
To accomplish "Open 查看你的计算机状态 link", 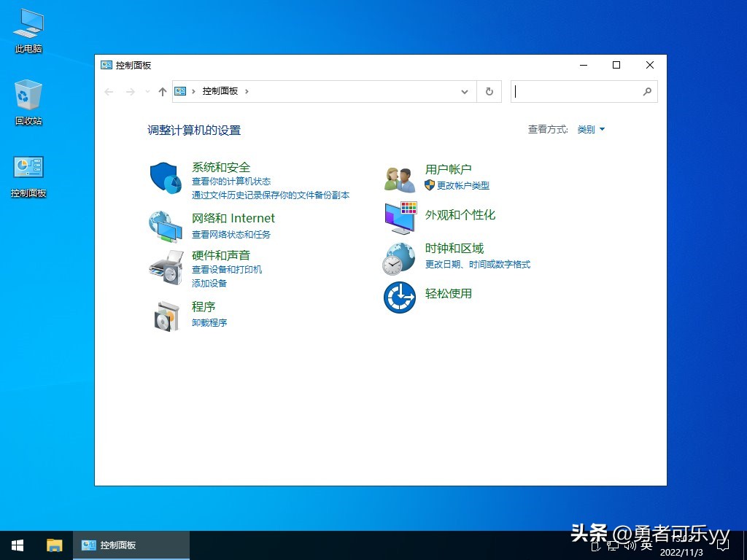I will point(231,182).
